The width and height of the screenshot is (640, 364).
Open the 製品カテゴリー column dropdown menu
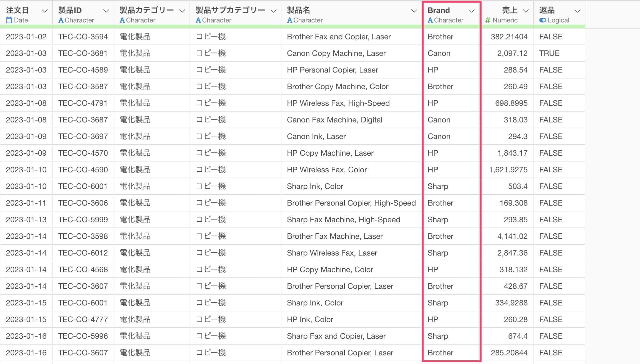(182, 11)
